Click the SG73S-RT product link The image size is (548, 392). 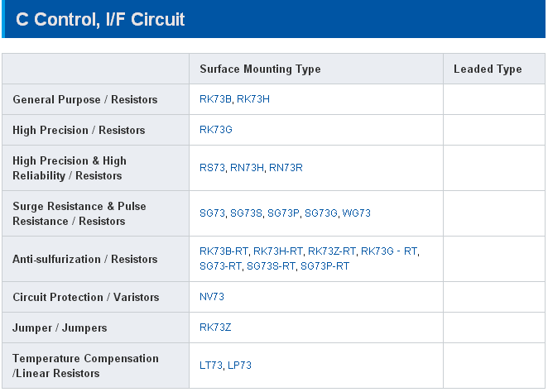point(271,266)
